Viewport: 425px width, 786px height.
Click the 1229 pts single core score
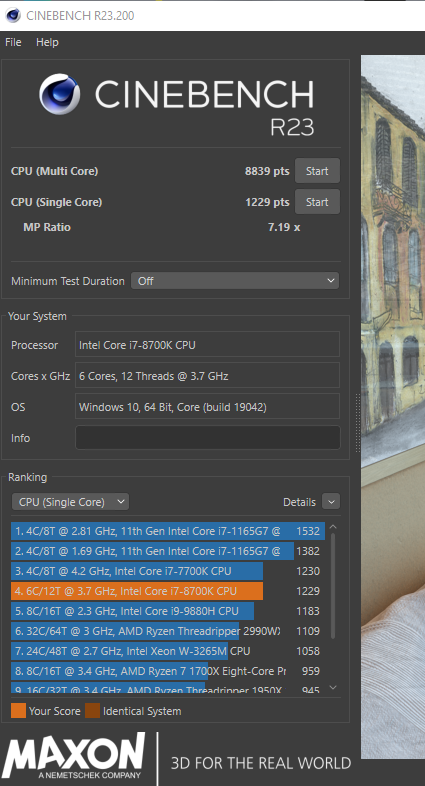pyautogui.click(x=267, y=203)
